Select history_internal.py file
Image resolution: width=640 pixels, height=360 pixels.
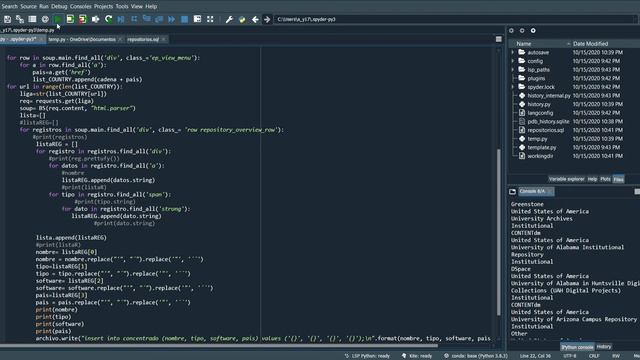point(549,96)
